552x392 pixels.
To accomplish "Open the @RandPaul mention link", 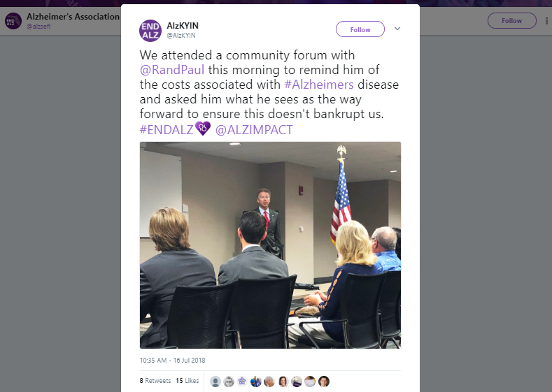I will pos(172,70).
